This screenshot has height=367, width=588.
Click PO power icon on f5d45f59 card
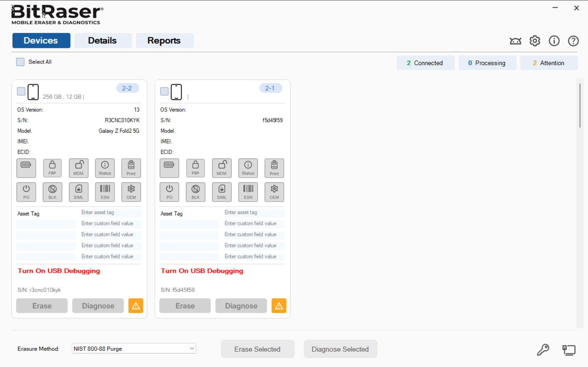(169, 192)
